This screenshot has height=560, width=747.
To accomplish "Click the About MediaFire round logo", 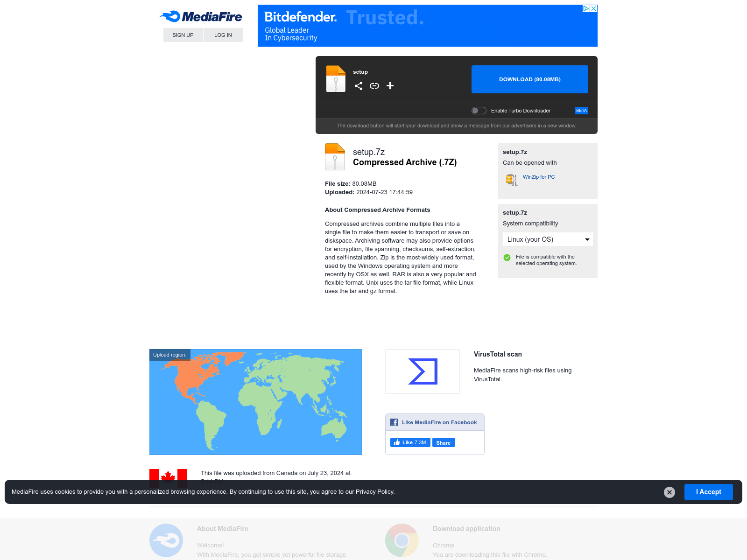I will pyautogui.click(x=166, y=540).
